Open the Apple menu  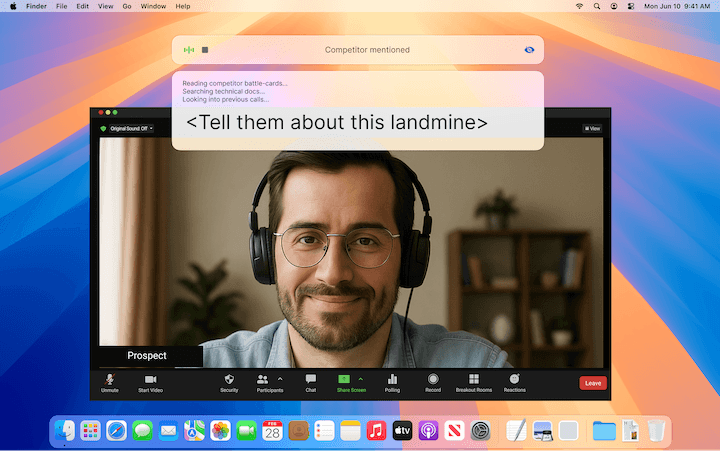coord(13,6)
